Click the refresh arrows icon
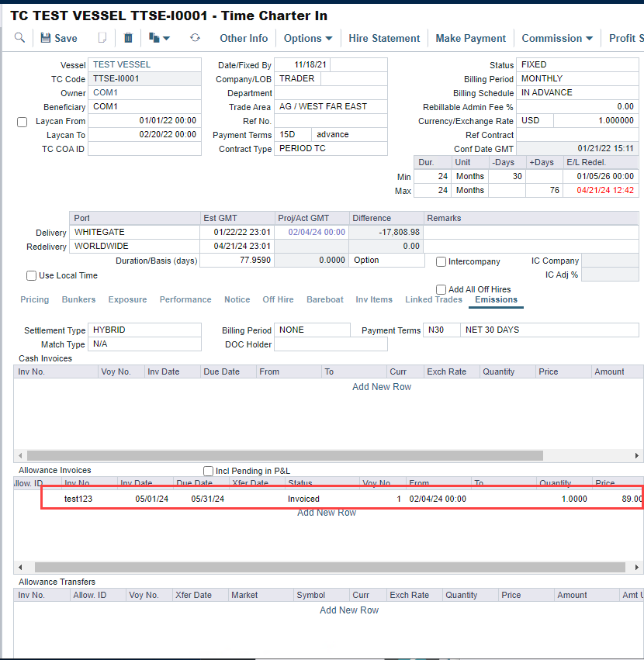 (195, 38)
